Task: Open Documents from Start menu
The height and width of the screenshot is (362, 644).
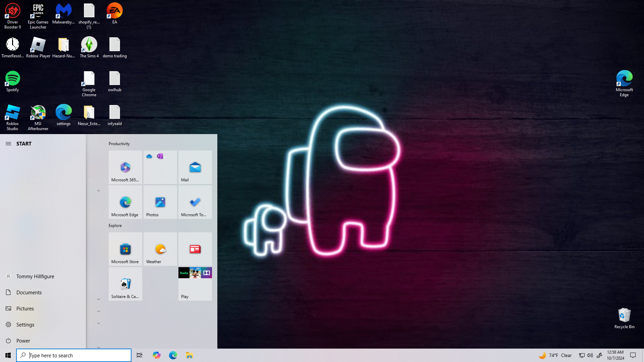Action: click(x=29, y=292)
